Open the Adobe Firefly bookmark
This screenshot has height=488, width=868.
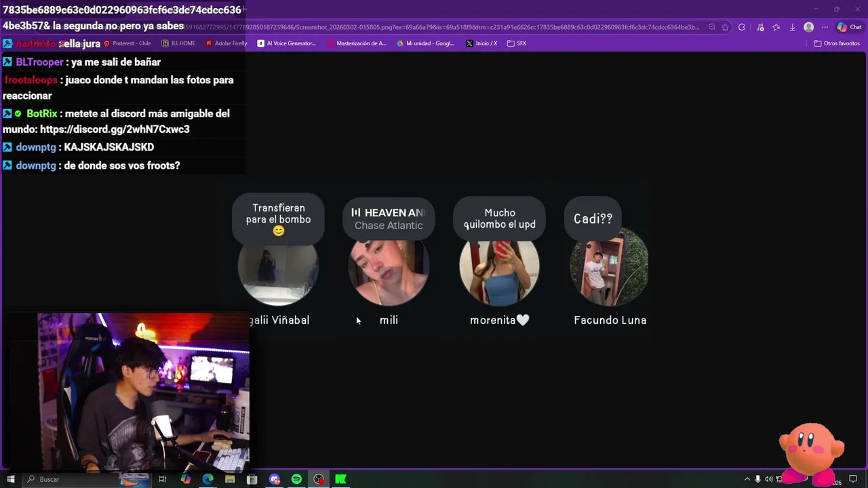point(226,43)
